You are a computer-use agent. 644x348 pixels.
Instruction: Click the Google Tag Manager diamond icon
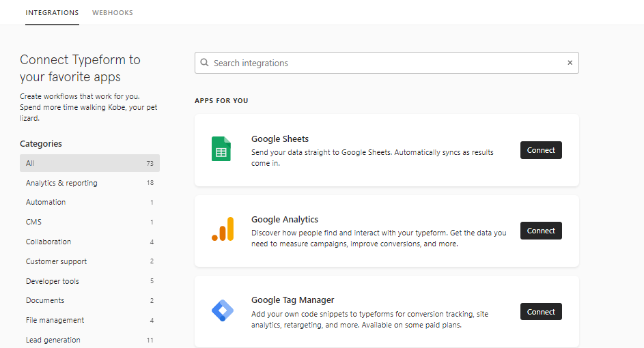coord(223,310)
